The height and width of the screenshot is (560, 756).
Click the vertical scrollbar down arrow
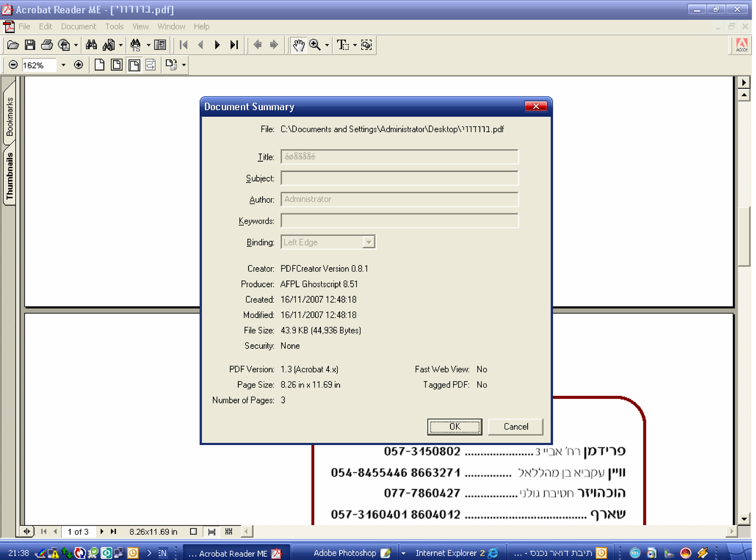tap(744, 519)
